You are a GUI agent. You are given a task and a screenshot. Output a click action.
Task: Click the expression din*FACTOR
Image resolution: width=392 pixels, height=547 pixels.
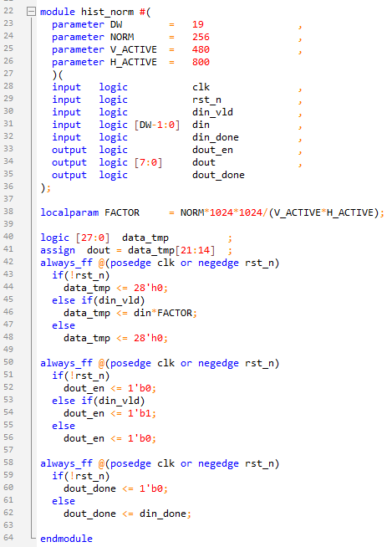click(x=163, y=314)
